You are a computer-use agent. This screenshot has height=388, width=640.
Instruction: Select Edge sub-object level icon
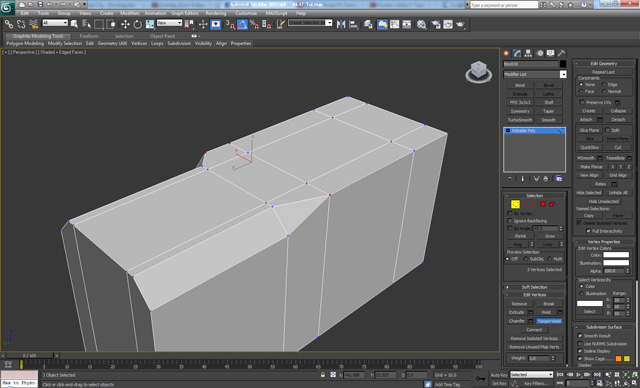pyautogui.click(x=525, y=204)
